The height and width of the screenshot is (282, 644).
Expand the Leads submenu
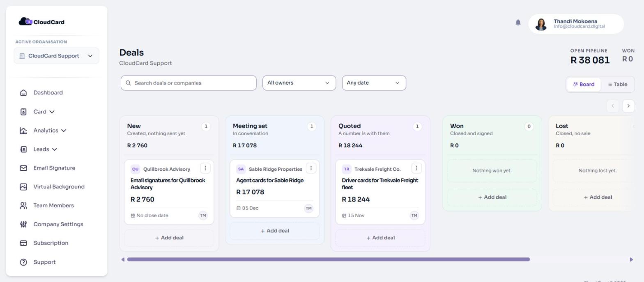(x=39, y=149)
